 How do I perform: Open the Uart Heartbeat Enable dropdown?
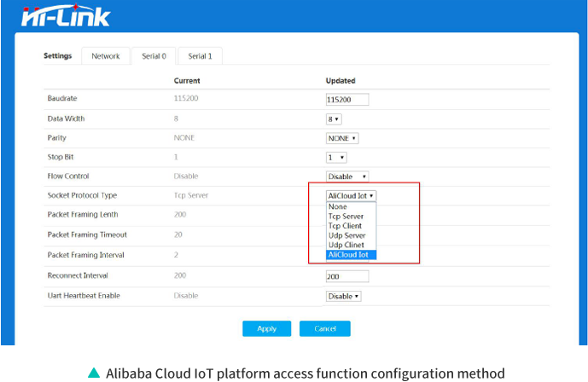pyautogui.click(x=344, y=296)
